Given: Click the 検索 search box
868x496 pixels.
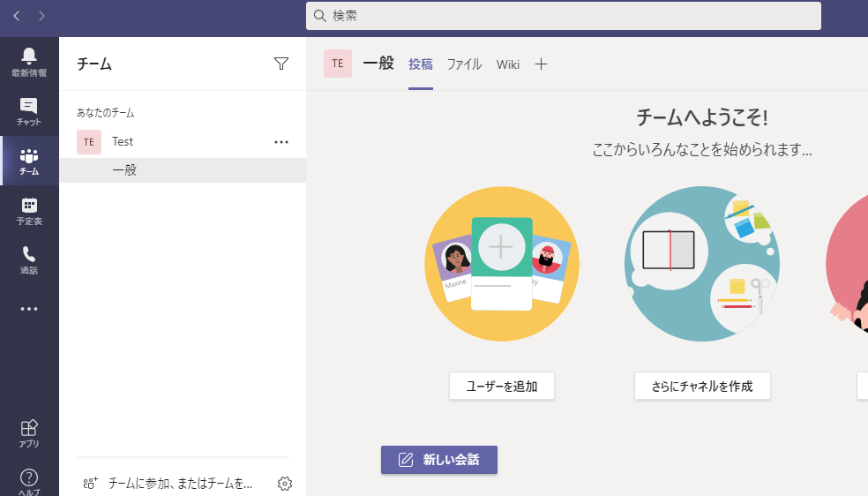Looking at the screenshot, I should click(x=563, y=16).
